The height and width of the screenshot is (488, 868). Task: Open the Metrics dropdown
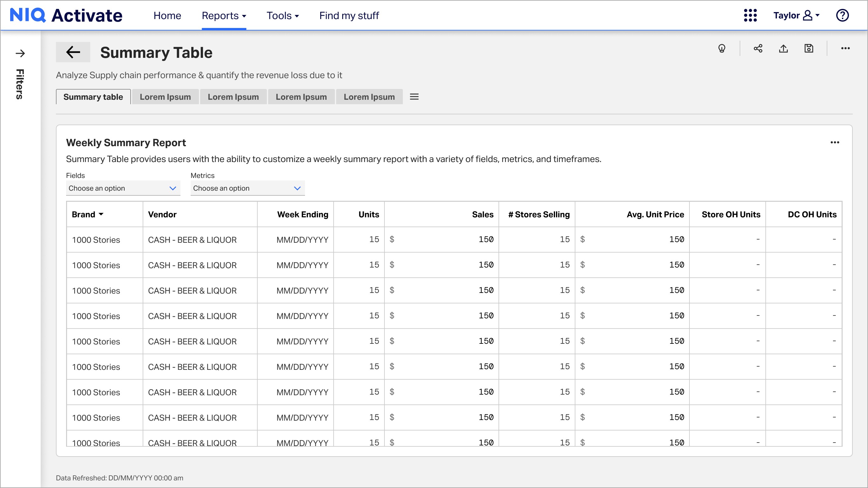coord(247,188)
